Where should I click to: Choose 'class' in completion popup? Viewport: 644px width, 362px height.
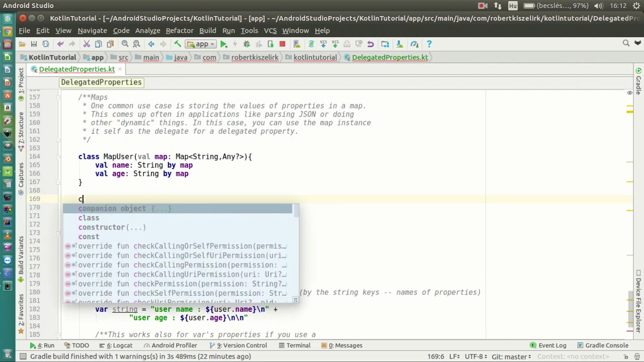click(177, 218)
